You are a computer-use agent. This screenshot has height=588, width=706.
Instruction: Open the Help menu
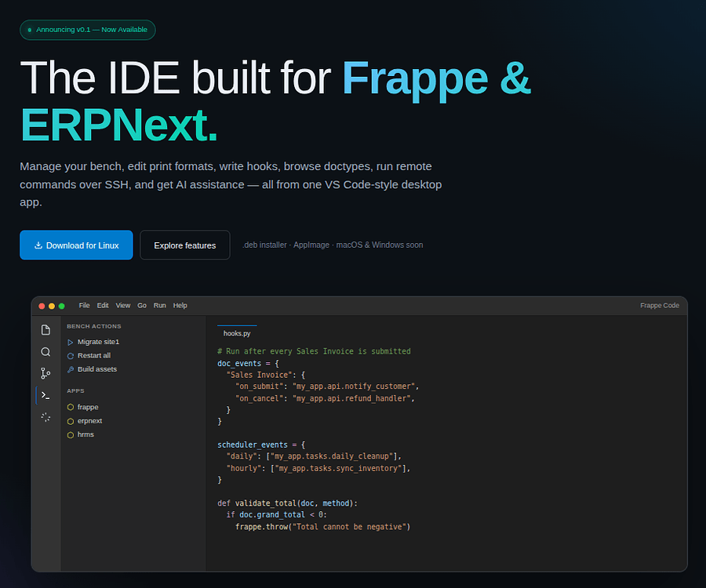(180, 306)
